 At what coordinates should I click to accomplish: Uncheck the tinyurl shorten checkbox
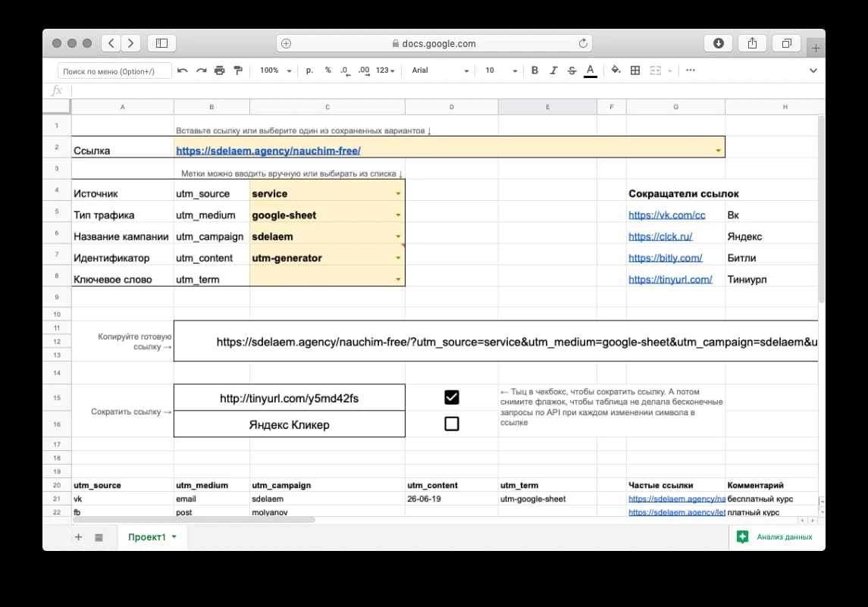point(452,398)
